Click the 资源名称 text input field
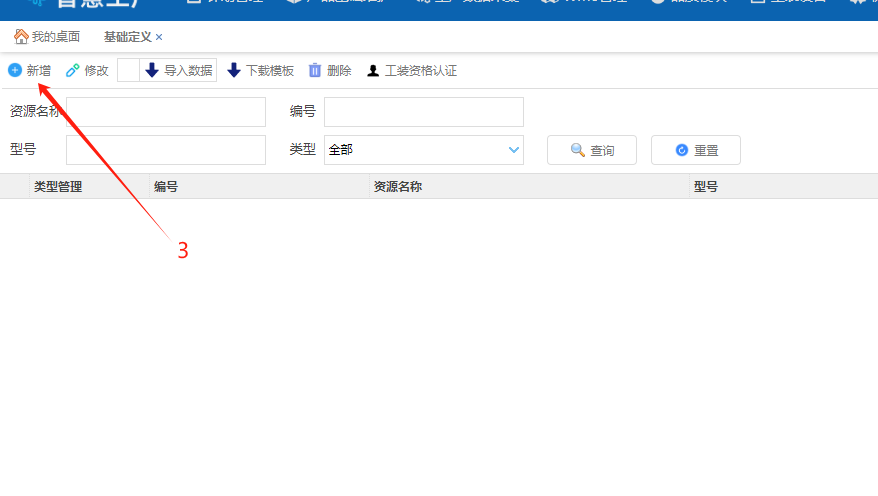878x496 pixels. (166, 112)
